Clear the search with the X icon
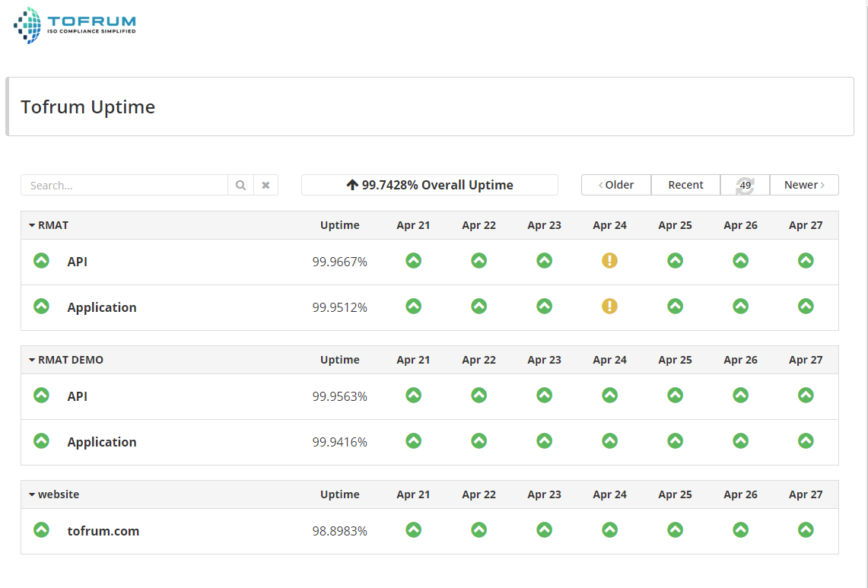Viewport: 868px width, 588px height. point(265,185)
